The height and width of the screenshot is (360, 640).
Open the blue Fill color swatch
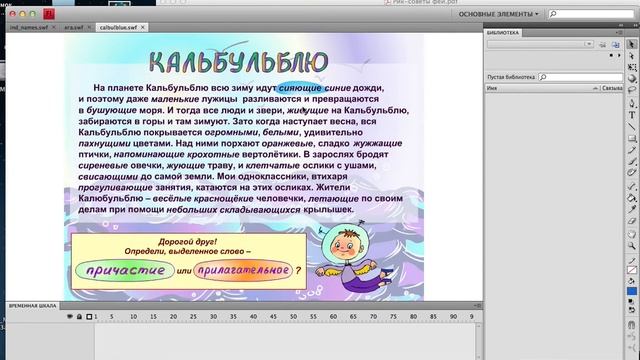632,291
